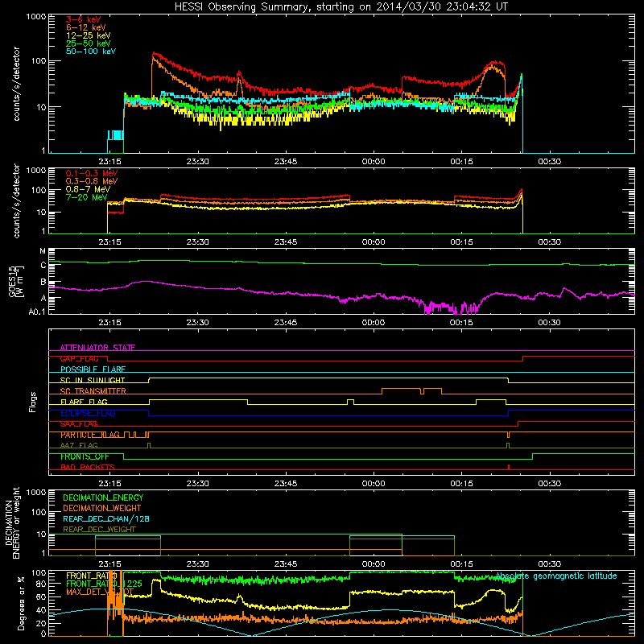Click the FRONT_RATIO_1225 legend label

[105, 584]
